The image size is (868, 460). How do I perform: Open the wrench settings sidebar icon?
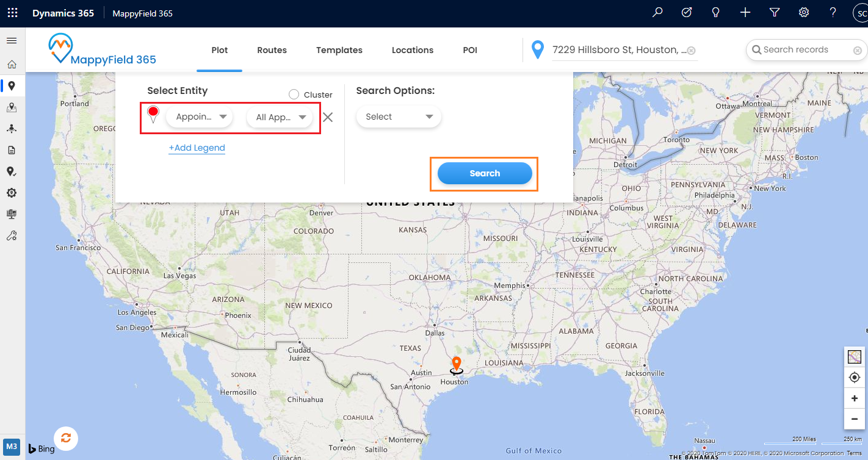tap(12, 235)
